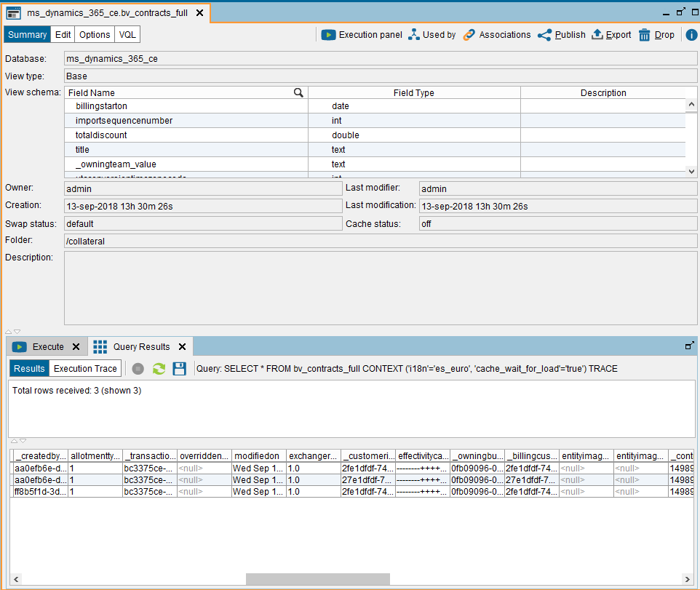Click the play icon on Execute tab
The image size is (700, 590).
pyautogui.click(x=19, y=347)
